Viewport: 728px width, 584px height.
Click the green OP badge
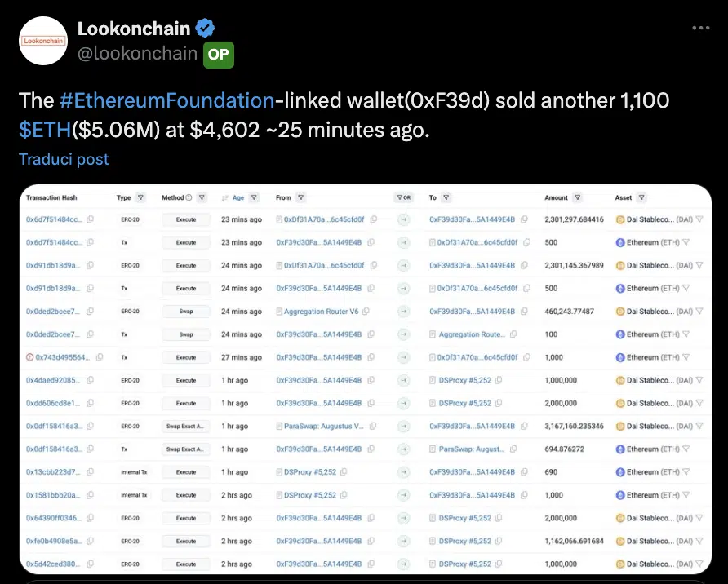point(218,55)
